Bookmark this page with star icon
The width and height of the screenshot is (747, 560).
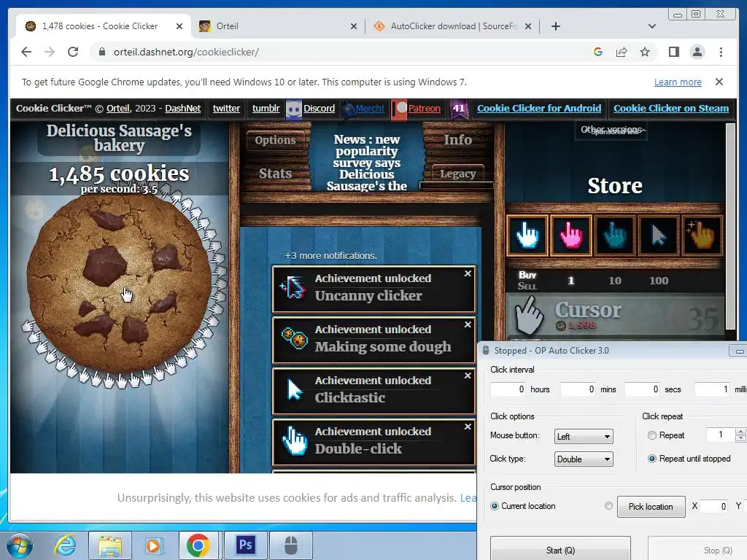point(645,52)
